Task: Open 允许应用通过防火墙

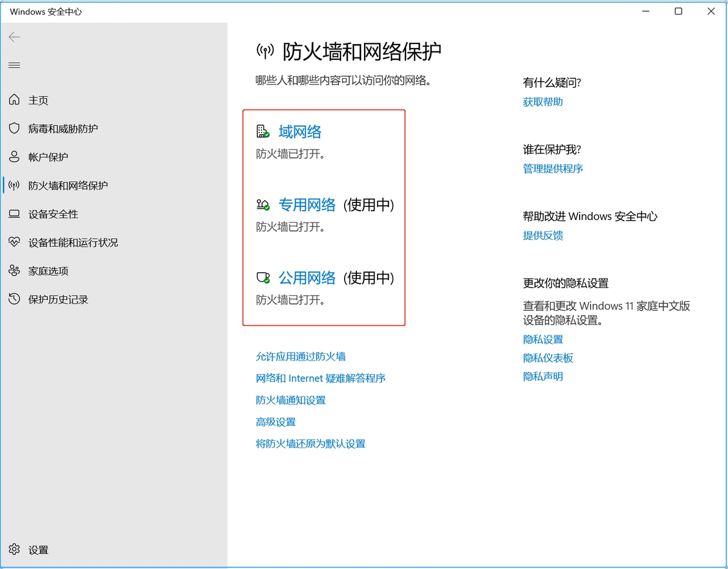Action: click(300, 356)
